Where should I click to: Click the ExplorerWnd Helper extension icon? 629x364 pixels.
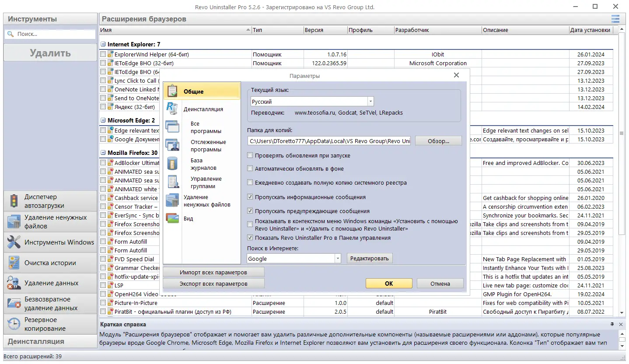click(x=110, y=54)
